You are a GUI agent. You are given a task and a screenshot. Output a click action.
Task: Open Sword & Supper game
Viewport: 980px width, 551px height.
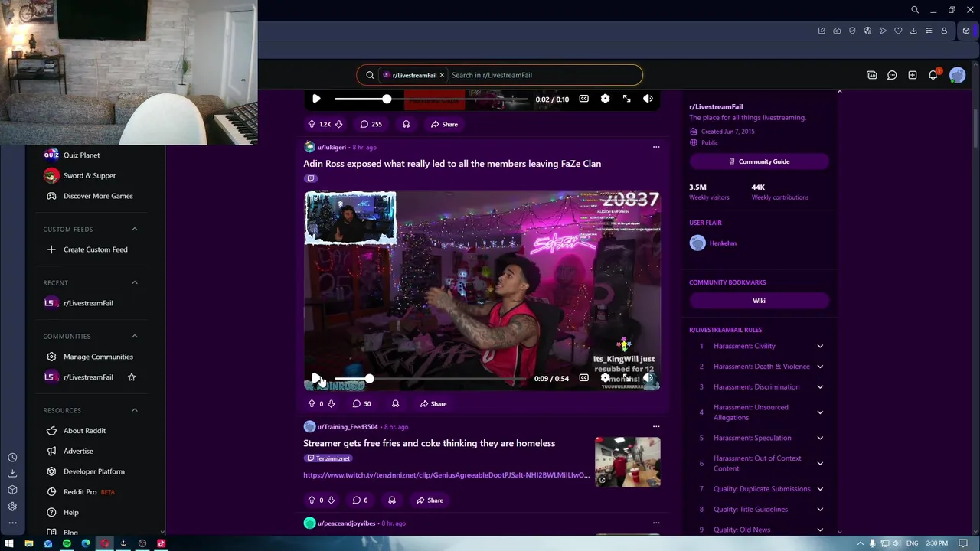click(x=90, y=175)
